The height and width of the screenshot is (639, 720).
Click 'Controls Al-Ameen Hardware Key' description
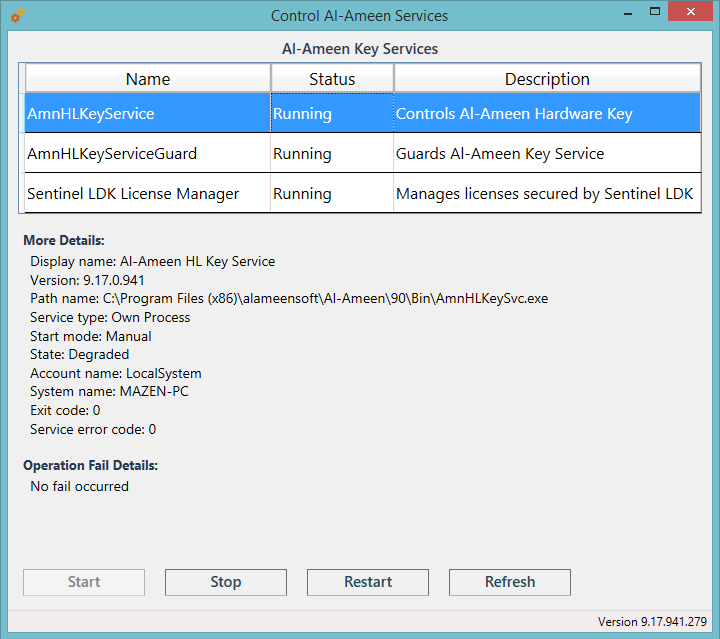pos(514,114)
